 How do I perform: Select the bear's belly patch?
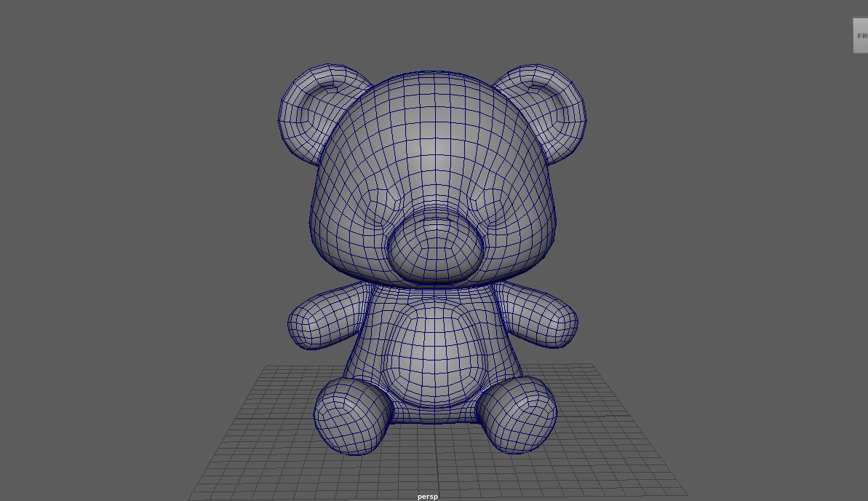point(434,355)
